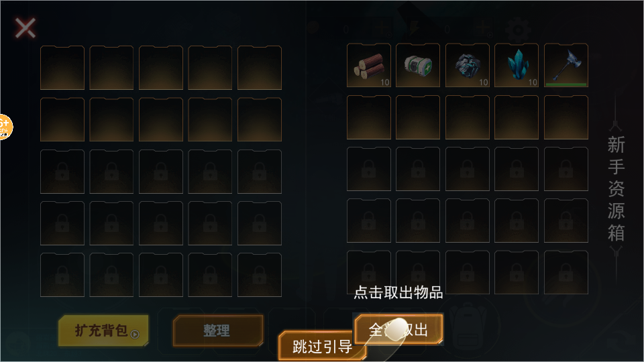The image size is (644, 362).
Task: Tap the orange age-rating badge at left edge
Action: tap(5, 127)
